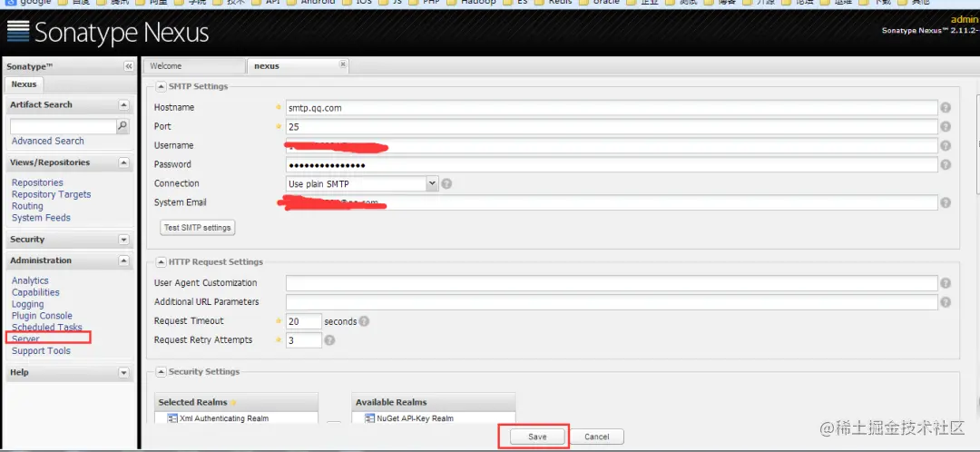Click the Sonatype Nexus logo
The width and height of the screenshot is (980, 452).
107,32
